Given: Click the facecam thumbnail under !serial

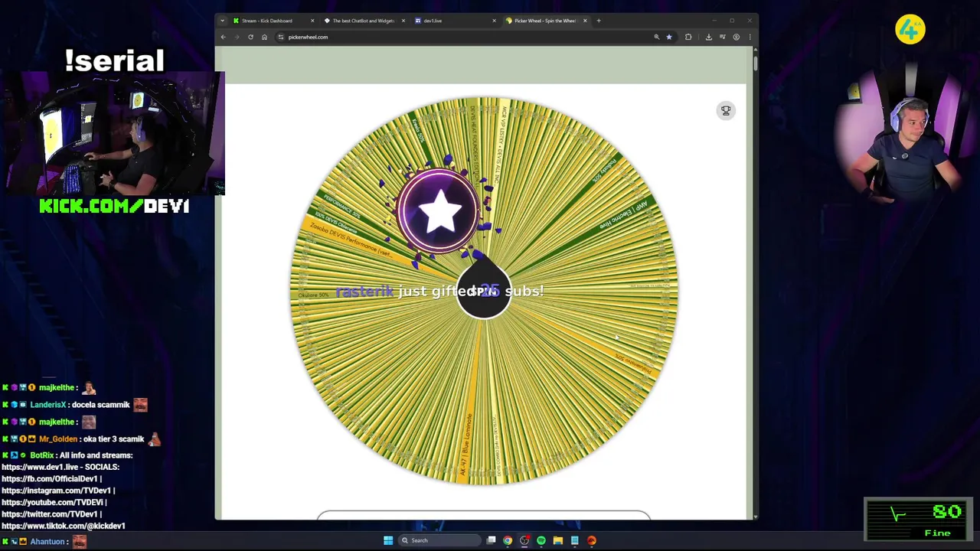Looking at the screenshot, I should (x=113, y=134).
